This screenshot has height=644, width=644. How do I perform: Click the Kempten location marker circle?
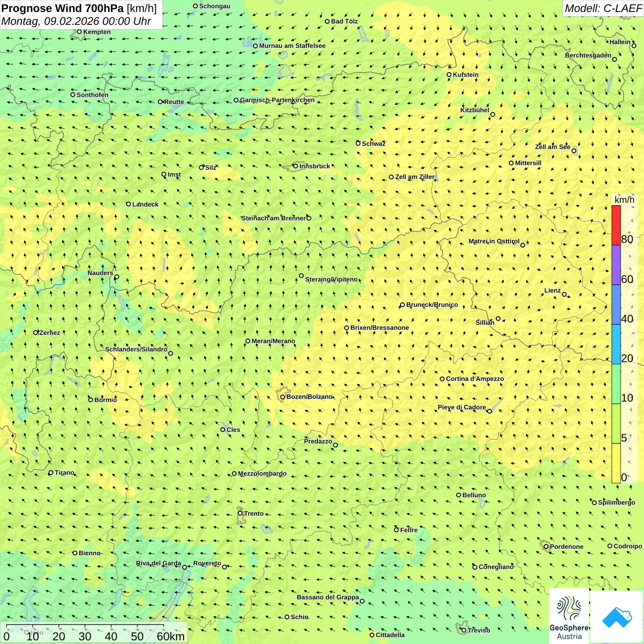(79, 32)
